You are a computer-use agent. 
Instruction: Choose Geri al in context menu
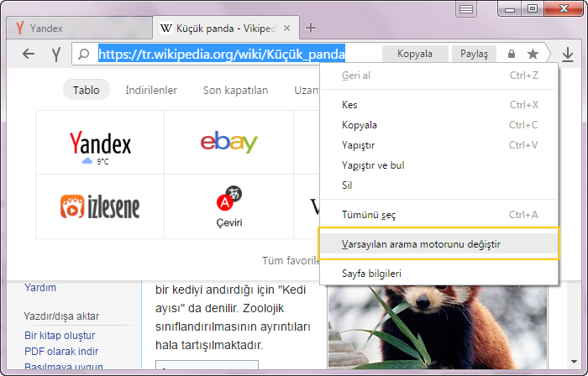pyautogui.click(x=439, y=76)
